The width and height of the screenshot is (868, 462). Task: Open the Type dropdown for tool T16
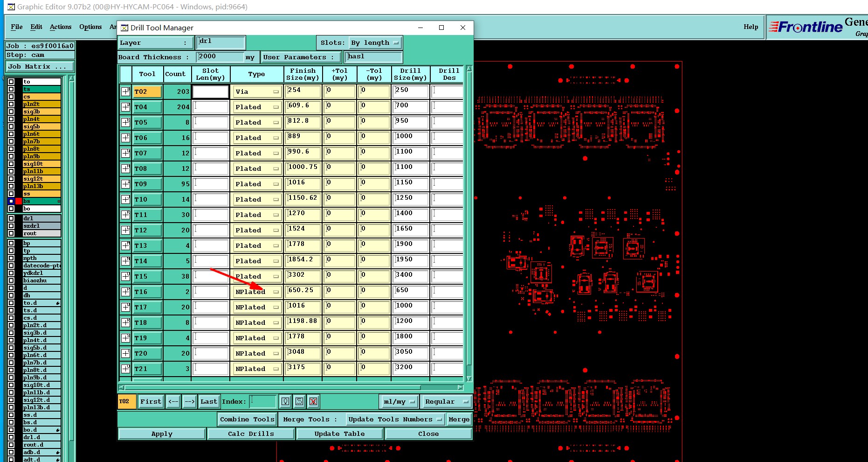click(257, 292)
